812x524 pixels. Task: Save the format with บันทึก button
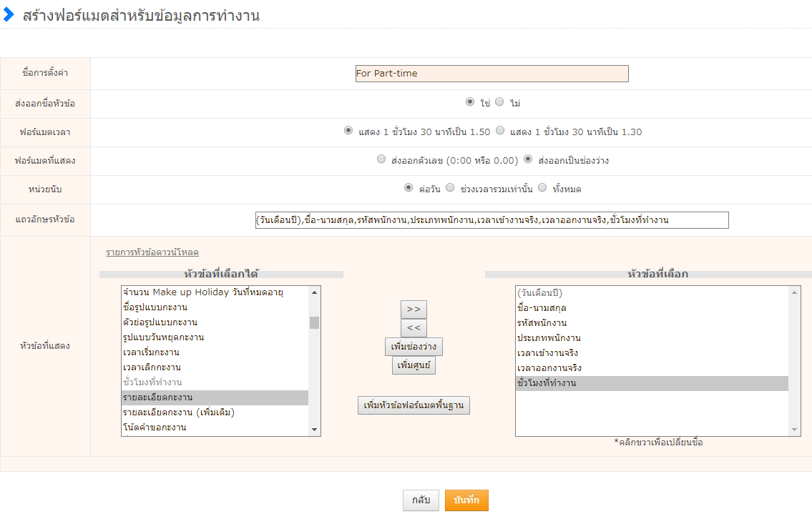466,500
